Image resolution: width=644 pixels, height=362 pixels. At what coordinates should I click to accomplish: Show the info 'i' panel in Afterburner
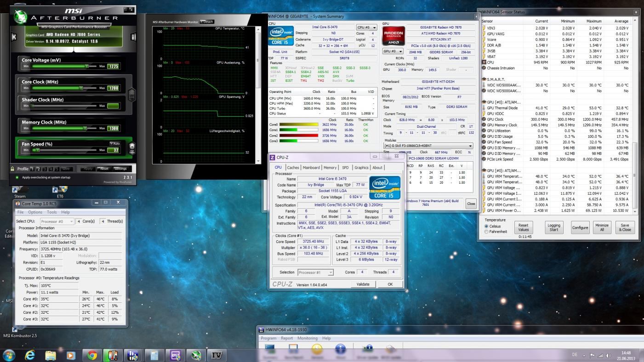(134, 37)
